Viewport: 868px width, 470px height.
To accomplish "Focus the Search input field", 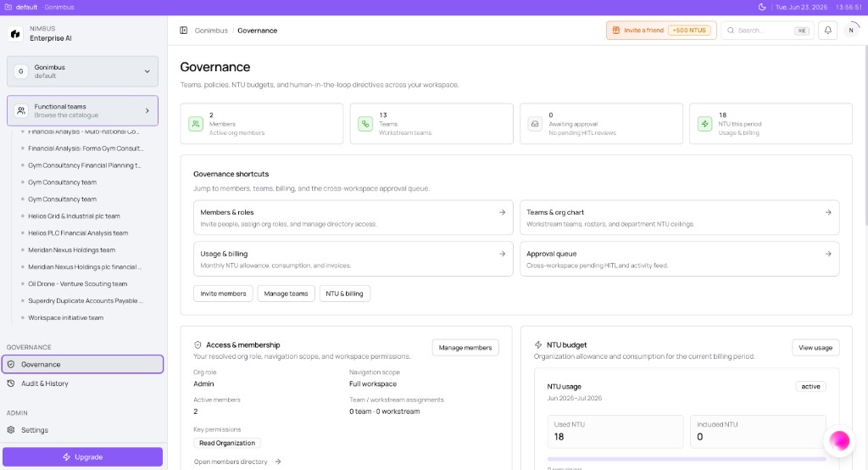I will [x=766, y=31].
